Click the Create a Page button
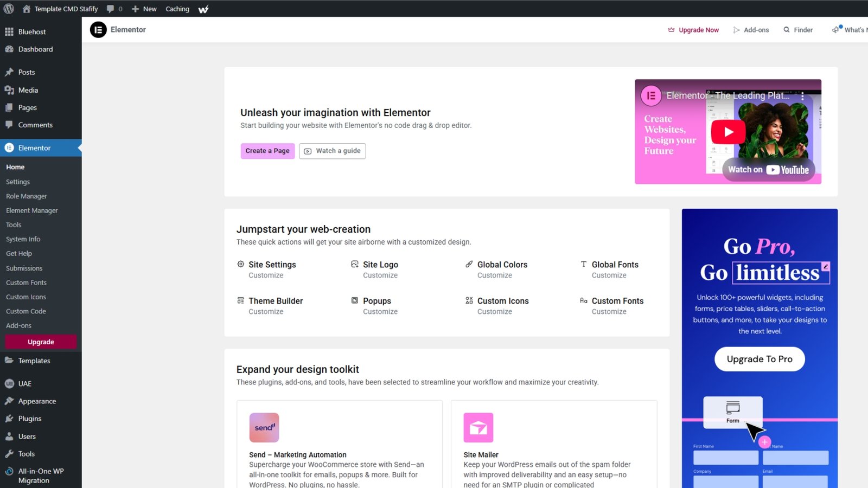The height and width of the screenshot is (488, 868). tap(267, 151)
